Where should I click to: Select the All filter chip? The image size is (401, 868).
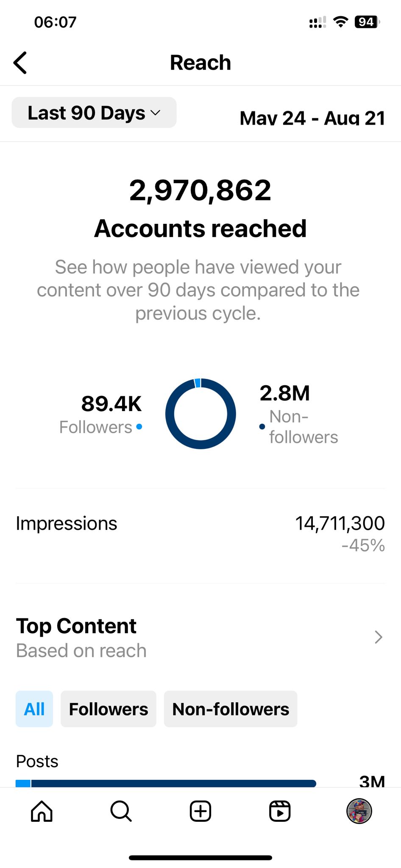click(34, 709)
